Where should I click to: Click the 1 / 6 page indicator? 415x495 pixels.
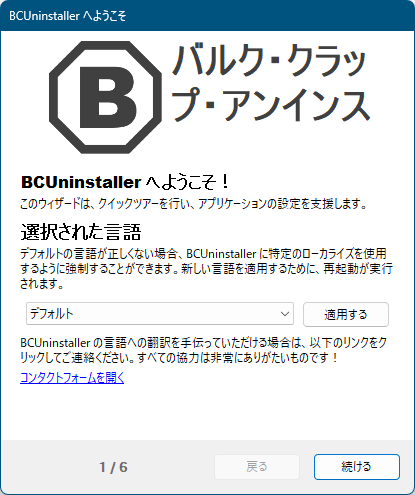coord(113,467)
